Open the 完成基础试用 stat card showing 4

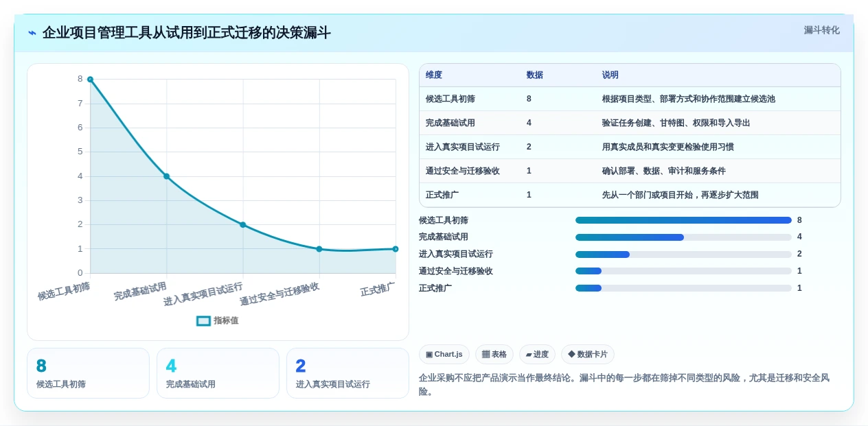[x=218, y=373]
